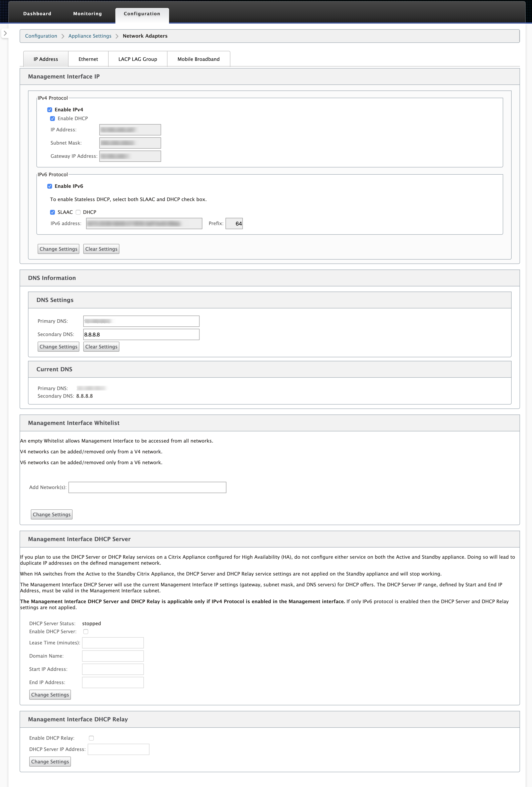Open the Mobile Broadband tab
Screen dimensions: 532x787
pyautogui.click(x=198, y=59)
